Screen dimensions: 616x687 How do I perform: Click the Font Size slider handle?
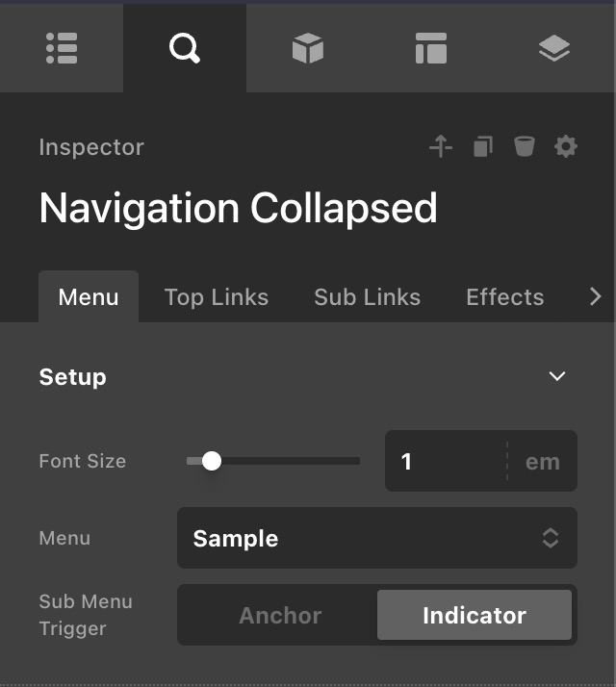[212, 462]
